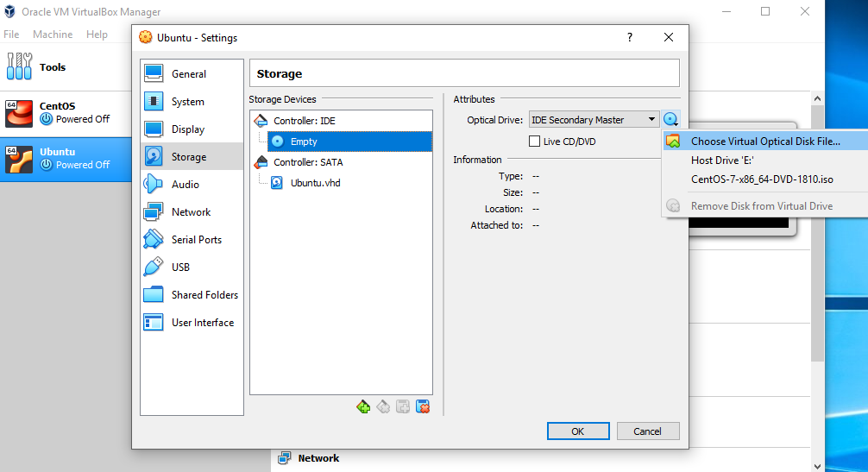The image size is (868, 472).
Task: Open the System settings category
Action: (x=192, y=101)
